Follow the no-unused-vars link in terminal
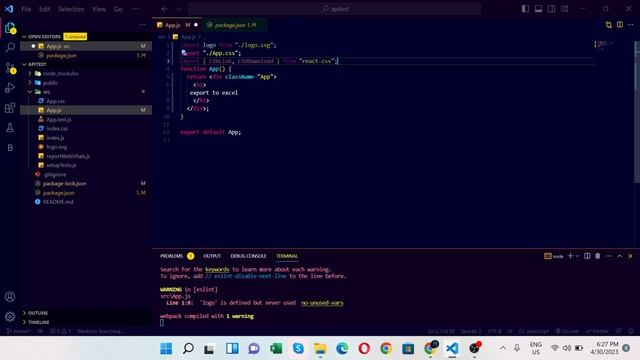This screenshot has height=360, width=640. click(322, 303)
